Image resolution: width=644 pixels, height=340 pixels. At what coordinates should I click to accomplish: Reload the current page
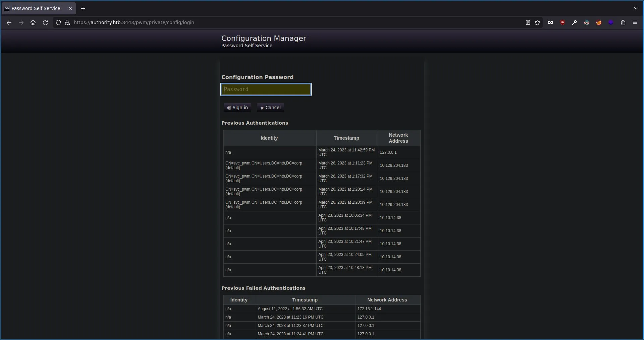45,22
